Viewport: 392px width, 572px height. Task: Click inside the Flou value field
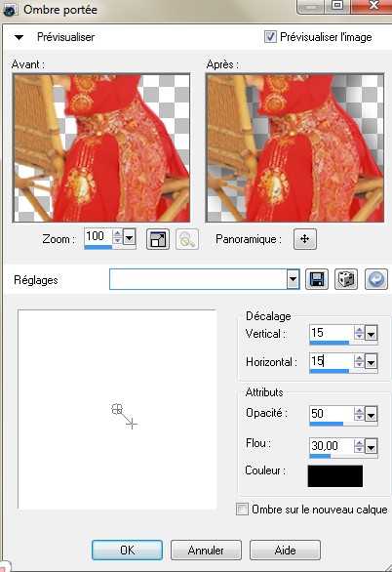point(332,445)
